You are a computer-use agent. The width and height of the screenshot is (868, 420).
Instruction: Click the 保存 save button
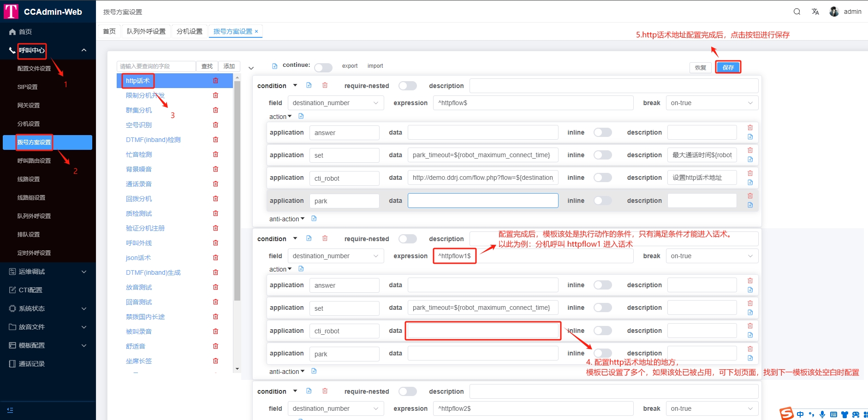tap(728, 67)
